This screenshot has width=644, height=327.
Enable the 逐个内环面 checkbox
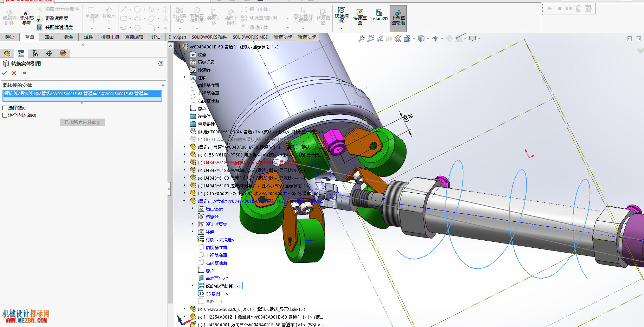(5, 115)
